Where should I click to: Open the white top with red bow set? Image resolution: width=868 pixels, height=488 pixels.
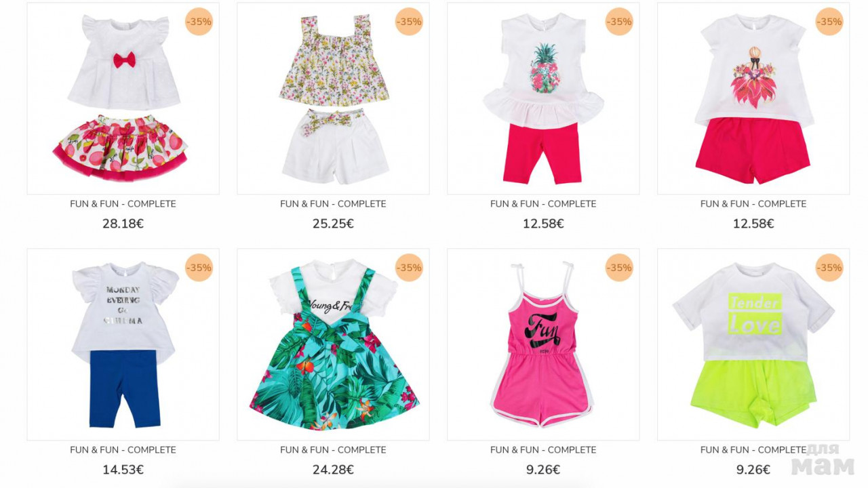click(123, 98)
